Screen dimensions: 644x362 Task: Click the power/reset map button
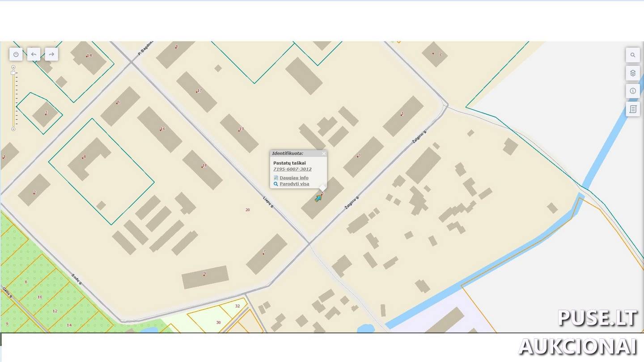[x=16, y=54]
